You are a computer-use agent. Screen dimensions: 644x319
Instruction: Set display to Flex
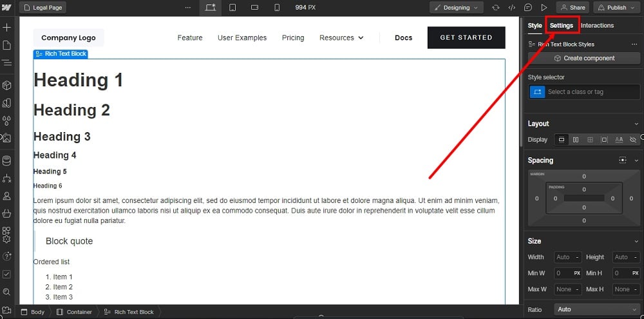[x=576, y=139]
